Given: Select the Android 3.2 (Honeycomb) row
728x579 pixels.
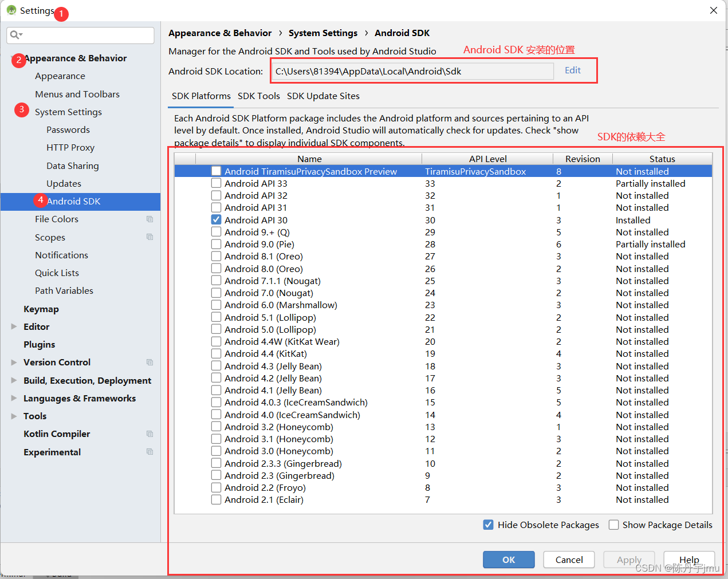Looking at the screenshot, I should pos(443,427).
